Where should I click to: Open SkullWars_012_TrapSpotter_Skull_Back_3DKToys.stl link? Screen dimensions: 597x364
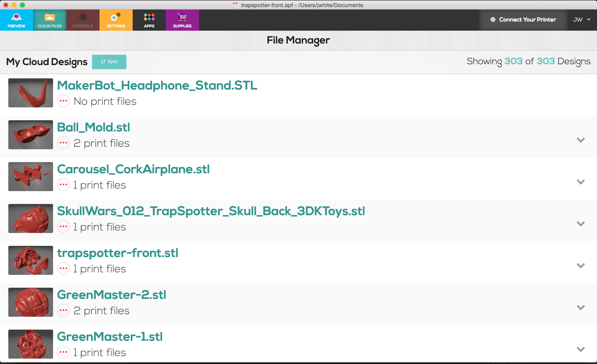[x=211, y=211]
